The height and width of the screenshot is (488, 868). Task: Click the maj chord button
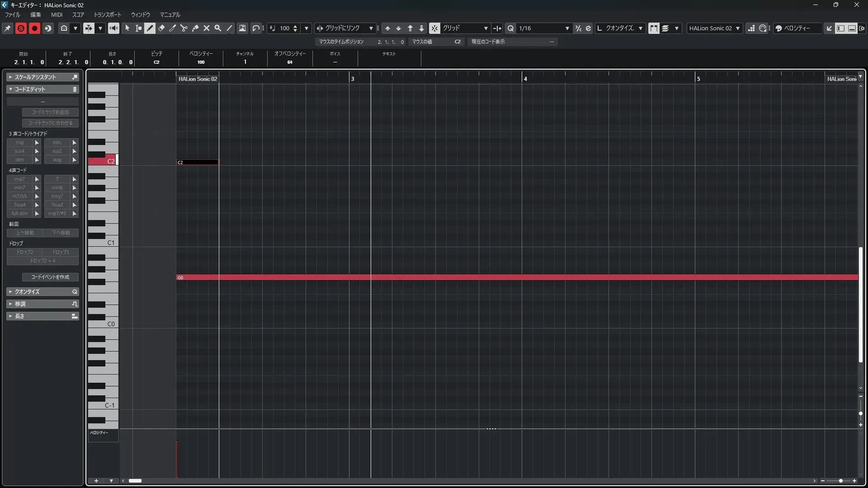click(x=19, y=142)
